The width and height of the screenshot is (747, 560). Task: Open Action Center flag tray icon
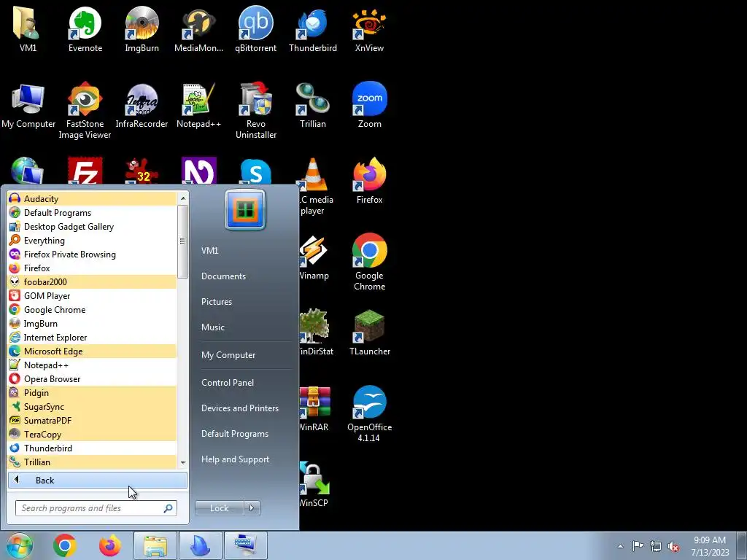[638, 546]
